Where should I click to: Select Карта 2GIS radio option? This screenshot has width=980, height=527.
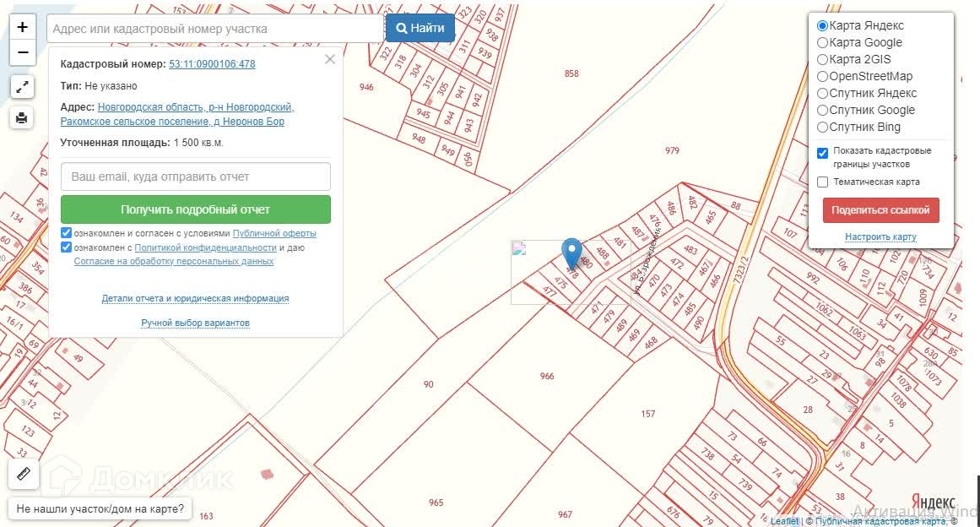coord(822,59)
